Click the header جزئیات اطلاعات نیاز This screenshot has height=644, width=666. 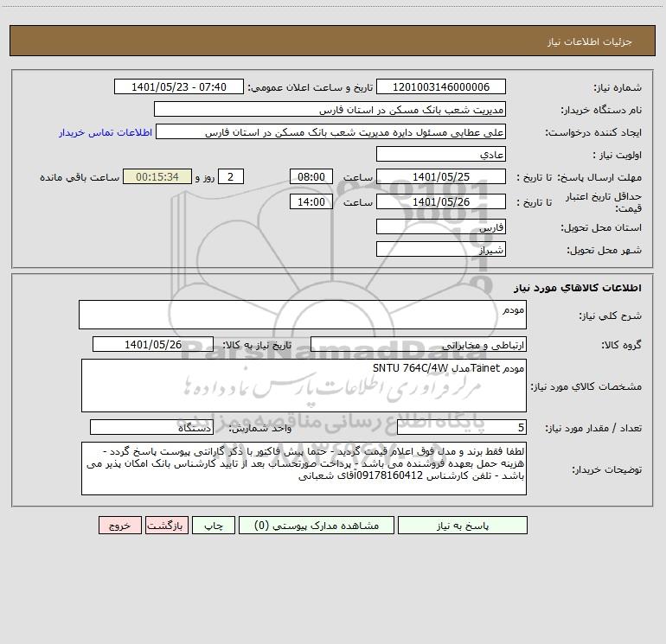[x=590, y=41]
